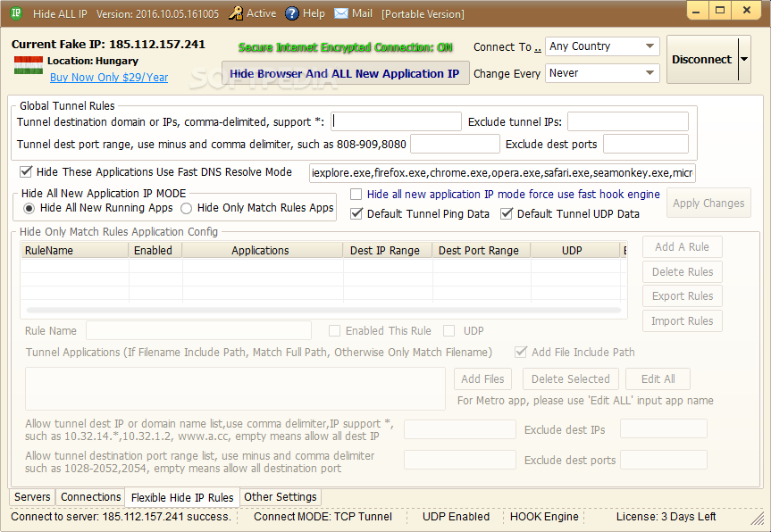
Task: Expand the Disconnect button arrow menu
Action: 744,60
